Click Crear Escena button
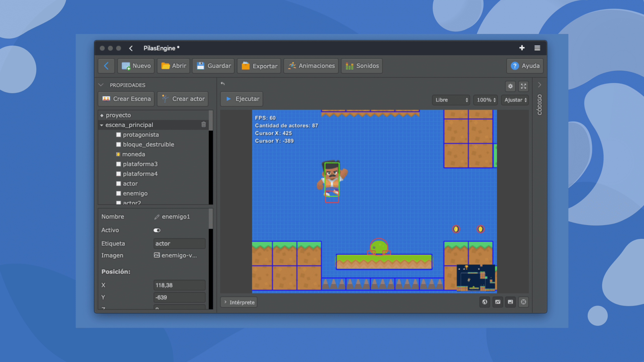The width and height of the screenshot is (644, 362). 126,99
